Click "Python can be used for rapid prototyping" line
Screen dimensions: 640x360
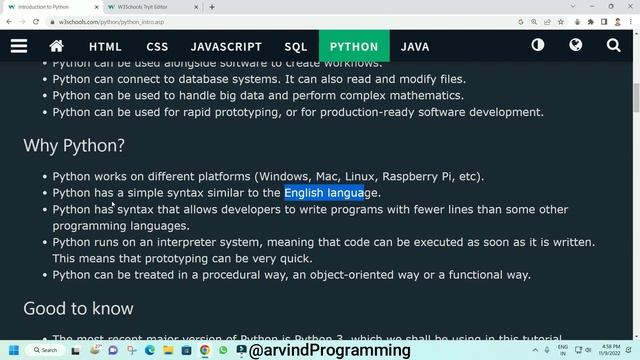point(298,112)
